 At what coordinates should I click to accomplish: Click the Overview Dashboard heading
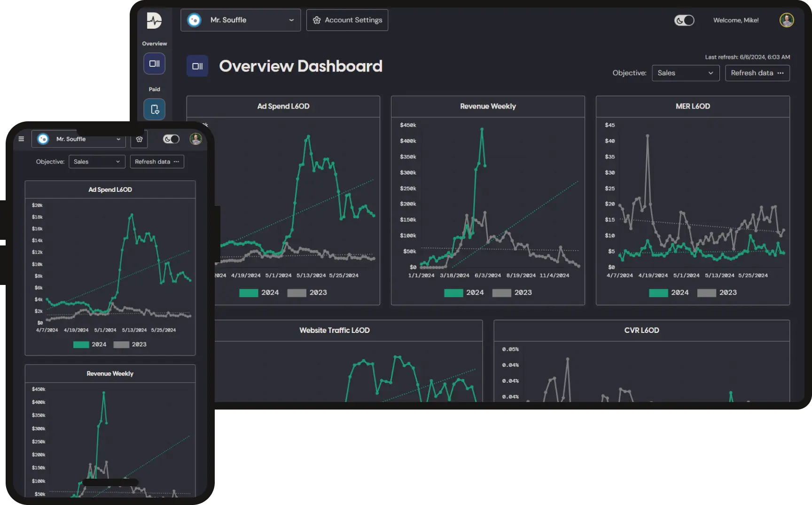tap(301, 66)
